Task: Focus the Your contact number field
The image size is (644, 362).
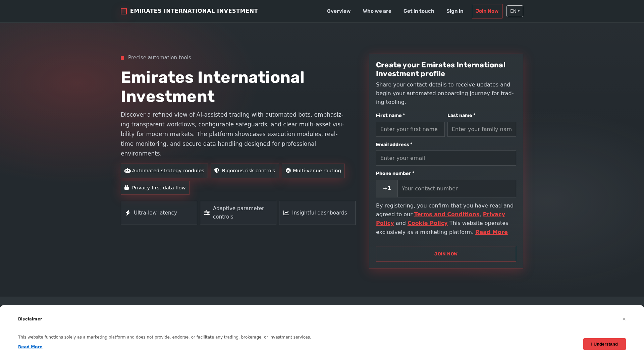Action: [x=457, y=188]
